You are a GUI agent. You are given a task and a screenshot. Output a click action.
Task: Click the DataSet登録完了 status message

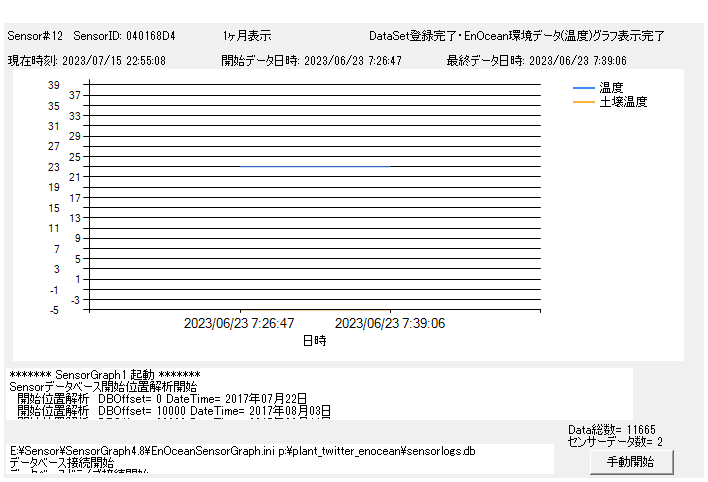click(516, 36)
